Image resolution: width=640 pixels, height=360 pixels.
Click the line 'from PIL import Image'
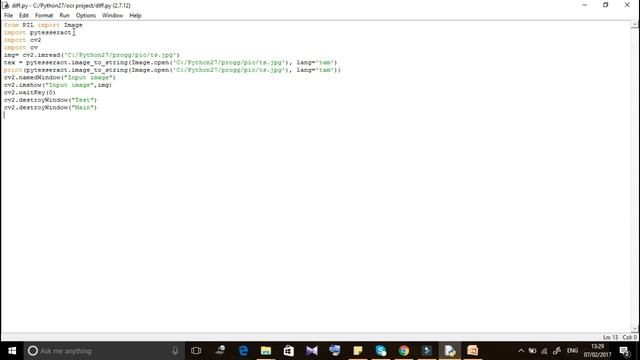(43, 25)
